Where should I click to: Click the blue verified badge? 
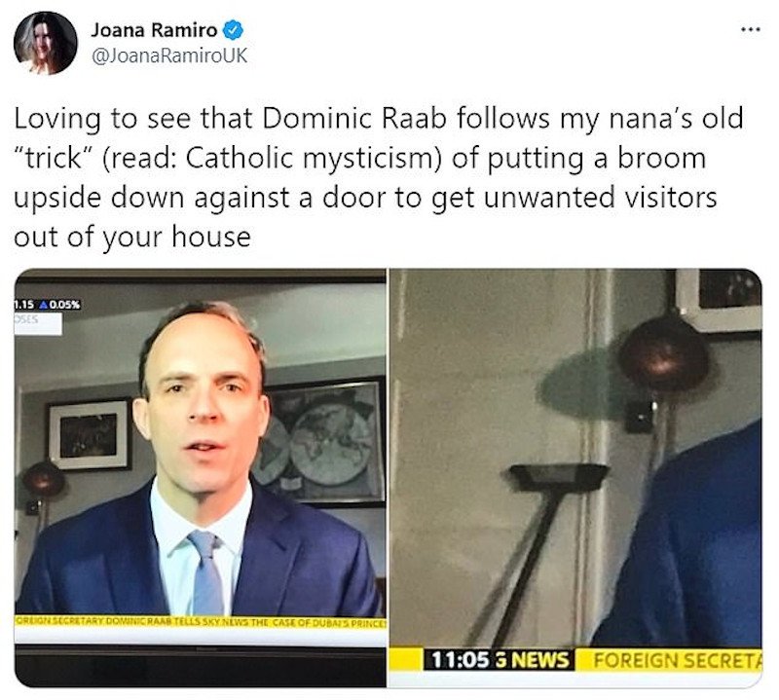coord(233,30)
